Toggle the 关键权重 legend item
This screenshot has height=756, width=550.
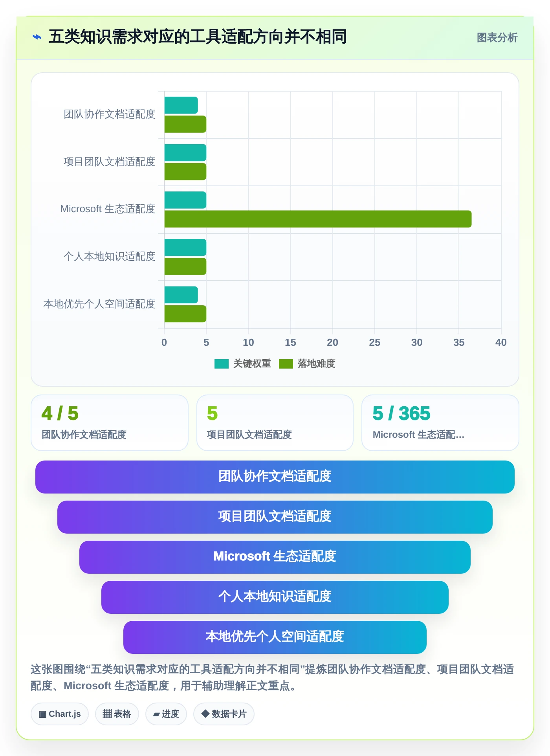[243, 364]
